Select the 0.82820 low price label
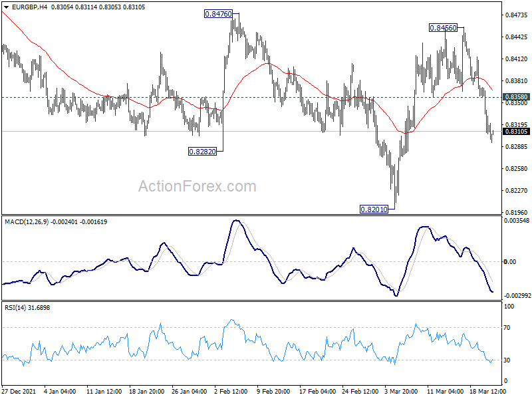532x399 pixels. click(x=202, y=152)
